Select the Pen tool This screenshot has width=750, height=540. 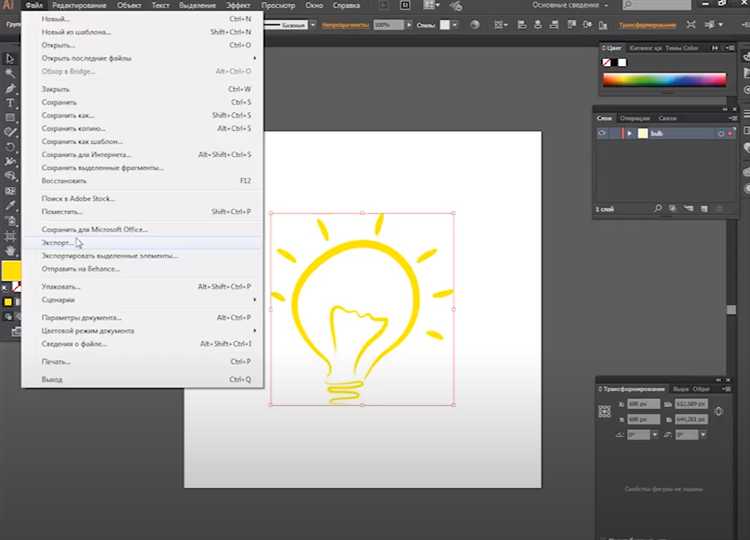coord(11,89)
